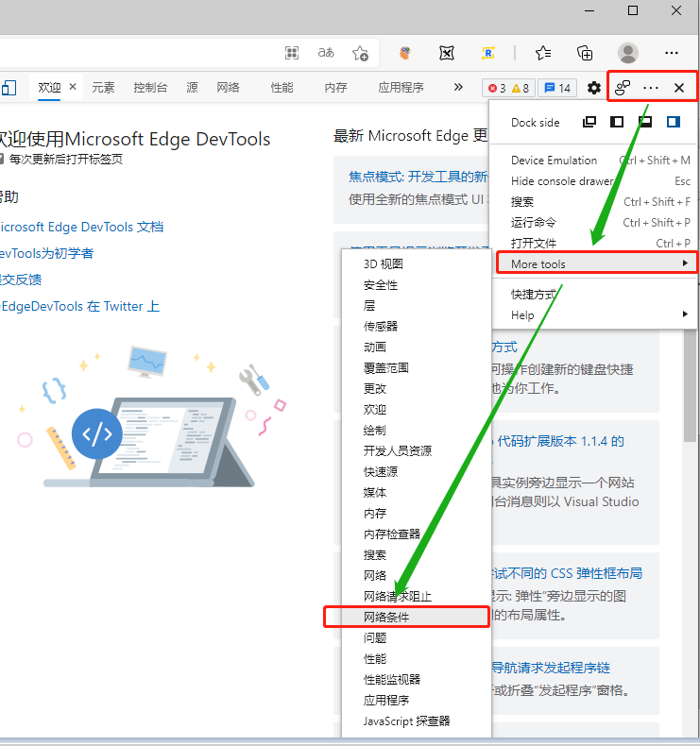
Task: Switch to the 应用程序 tab
Action: 401,88
